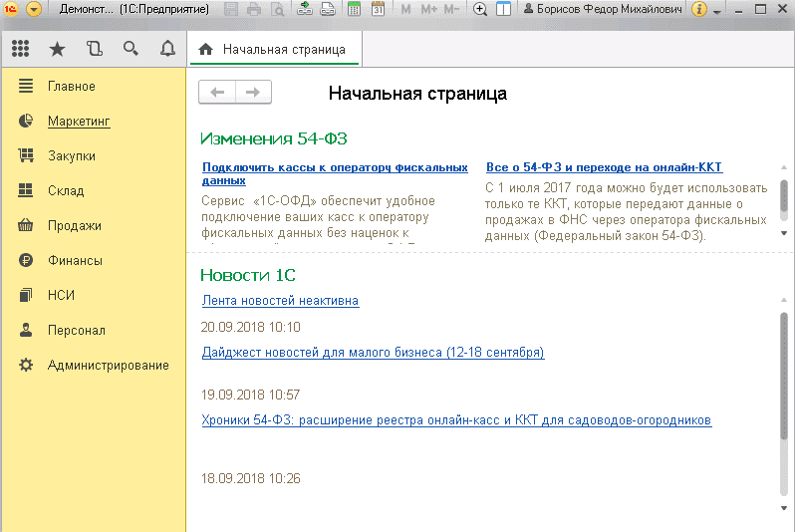Viewport: 795px width, 532px height.
Task: Open link Лента новостей неактивна
Action: coord(280,300)
